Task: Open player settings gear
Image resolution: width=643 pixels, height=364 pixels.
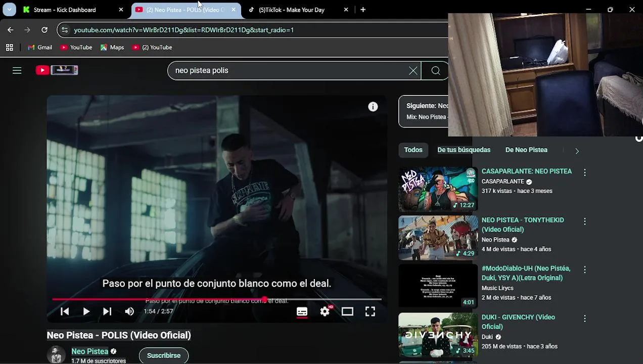Action: coord(325,311)
